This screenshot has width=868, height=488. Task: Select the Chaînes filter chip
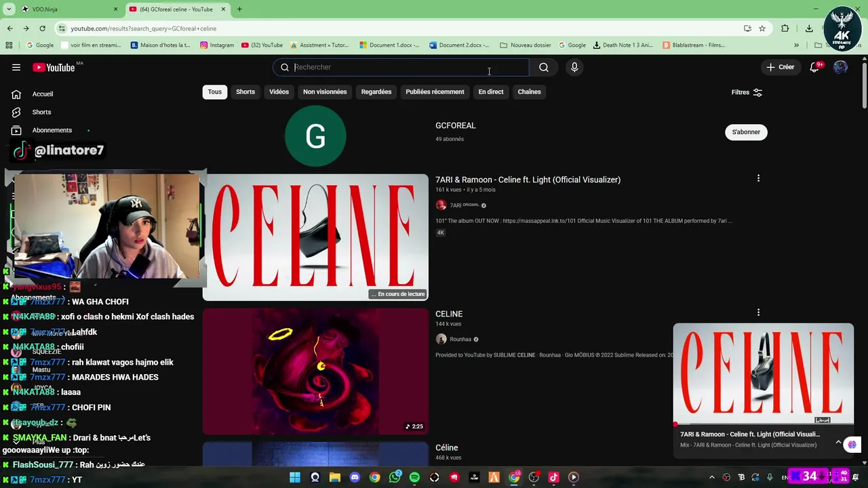pyautogui.click(x=529, y=92)
